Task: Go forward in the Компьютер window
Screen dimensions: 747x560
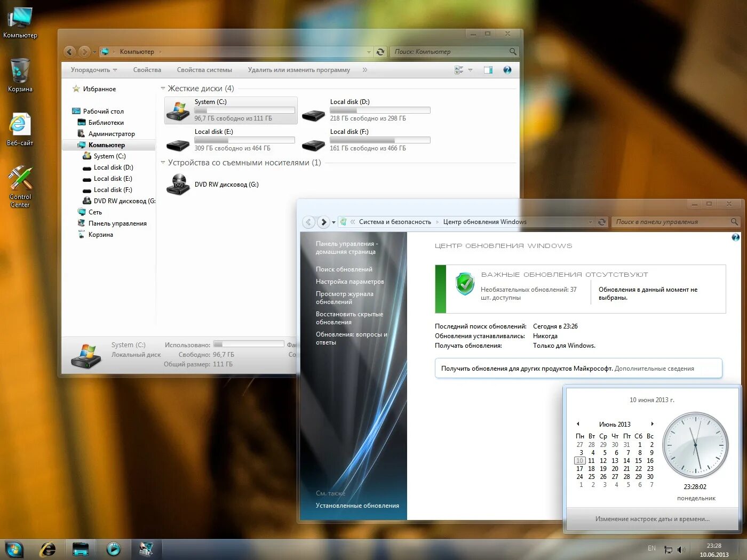Action: pos(84,52)
